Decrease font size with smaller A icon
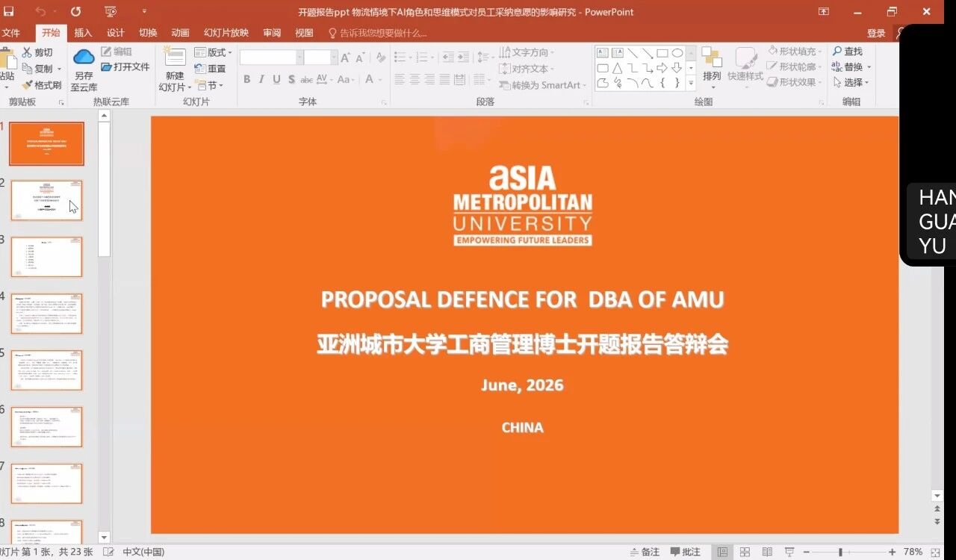 [360, 58]
